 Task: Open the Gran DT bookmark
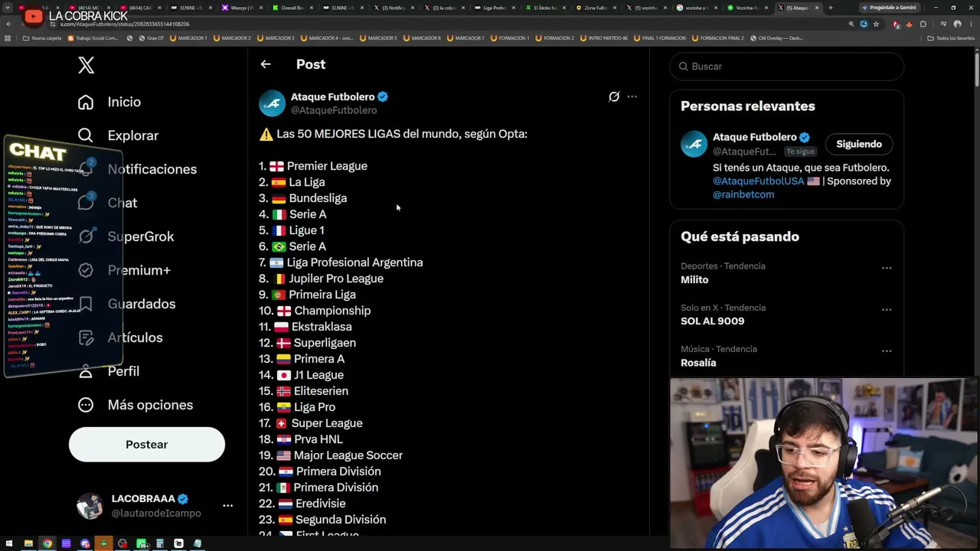[150, 37]
